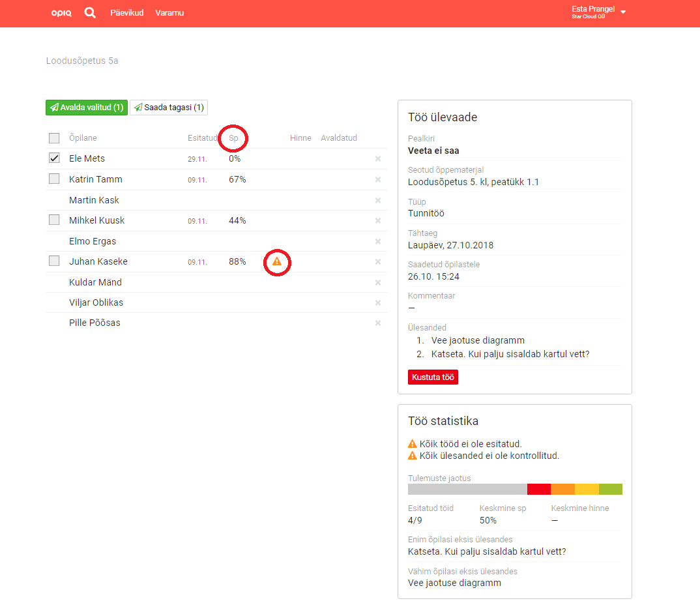Toggle the select-all checkbox in table header
The image size is (700, 616).
54,138
